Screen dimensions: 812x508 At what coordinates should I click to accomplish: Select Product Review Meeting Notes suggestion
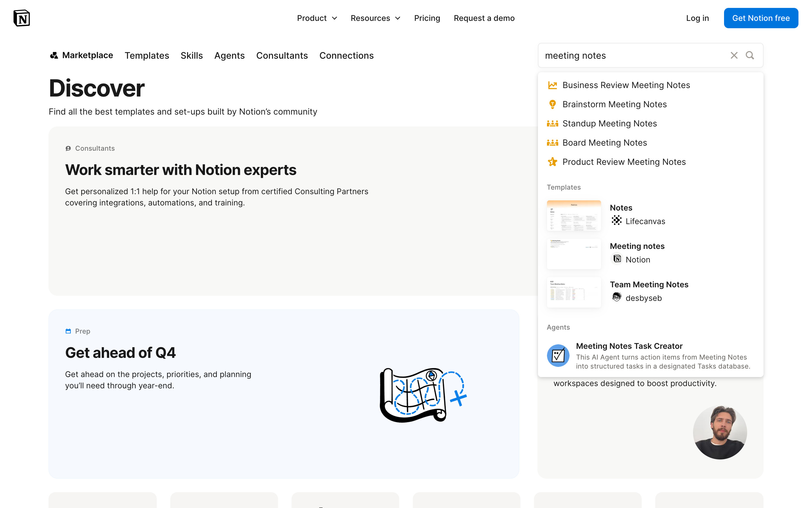(x=650, y=162)
